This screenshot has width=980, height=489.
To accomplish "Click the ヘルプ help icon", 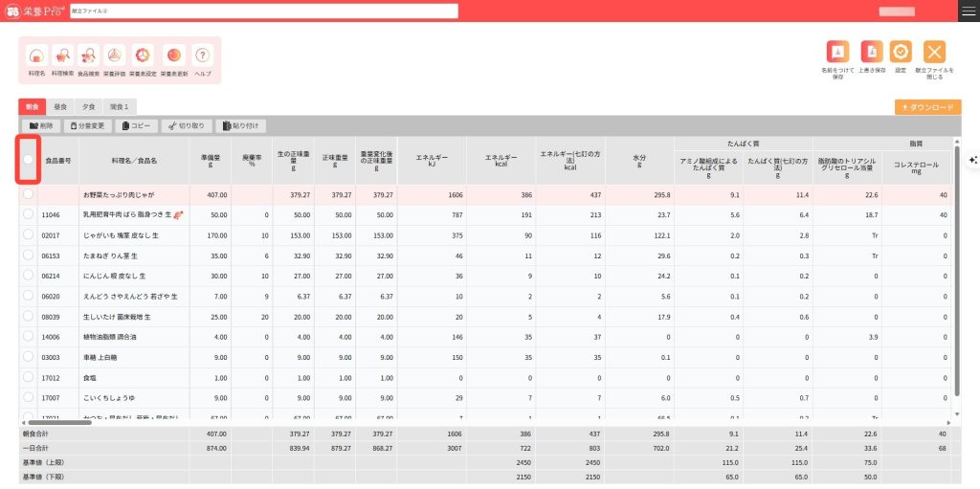I will coord(202,58).
